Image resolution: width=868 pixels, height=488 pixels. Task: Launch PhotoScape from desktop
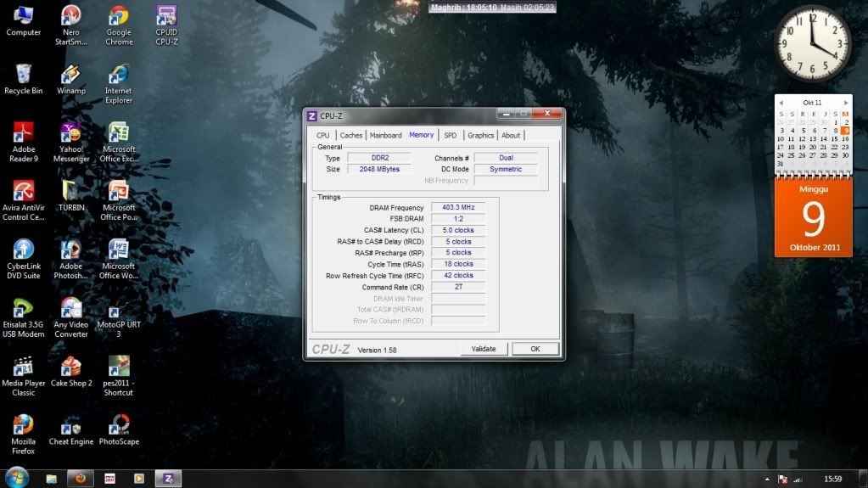coord(119,430)
